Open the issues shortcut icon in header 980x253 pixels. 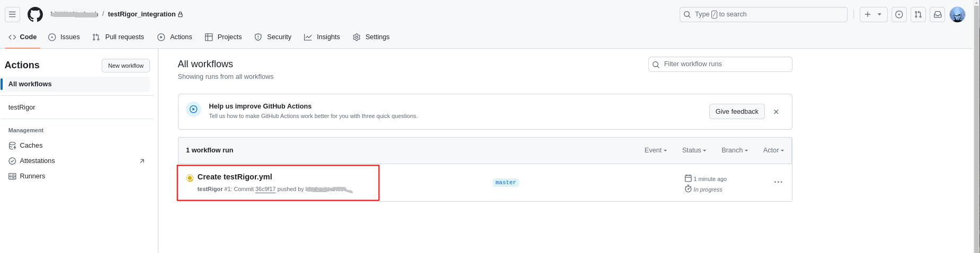(x=899, y=14)
